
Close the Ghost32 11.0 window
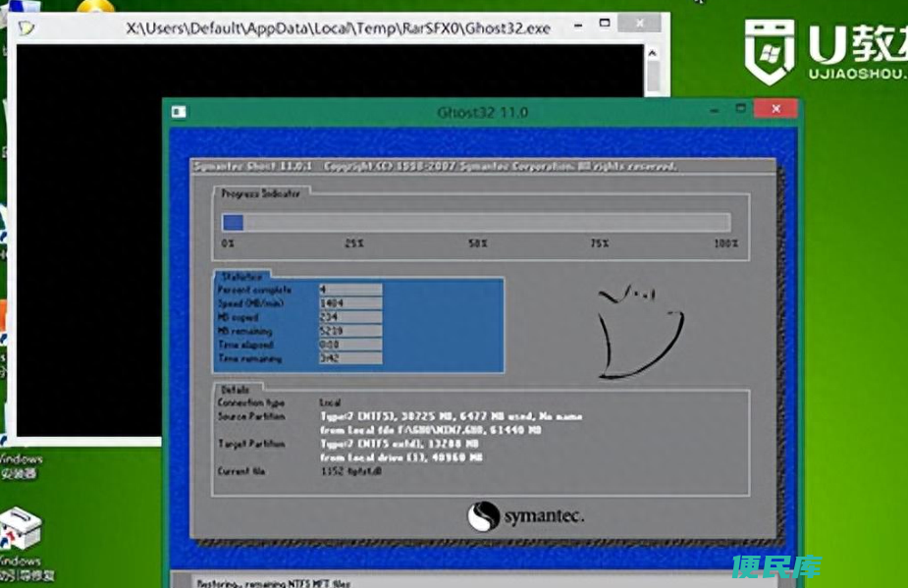[775, 108]
